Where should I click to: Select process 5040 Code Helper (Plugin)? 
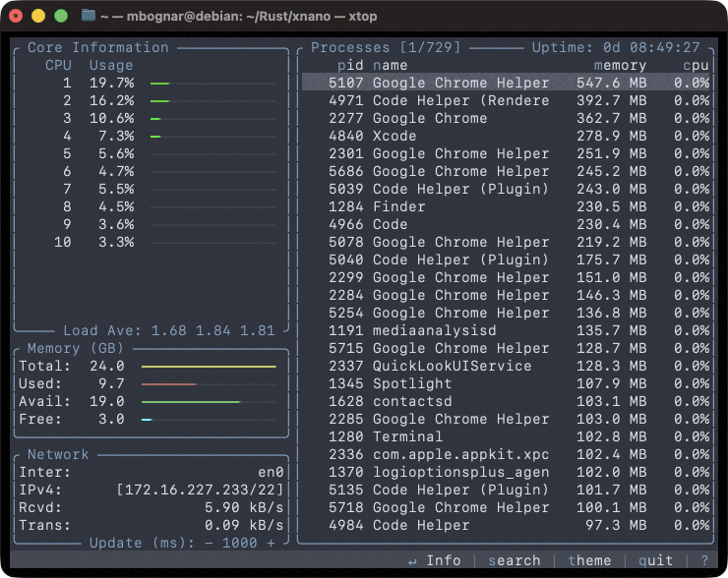point(506,260)
